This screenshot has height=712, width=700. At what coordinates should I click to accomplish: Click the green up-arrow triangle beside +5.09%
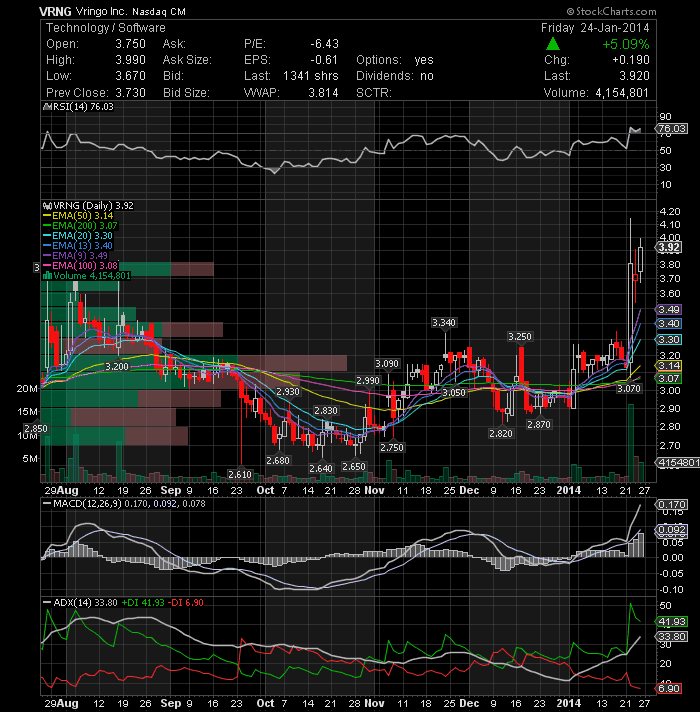[x=552, y=44]
